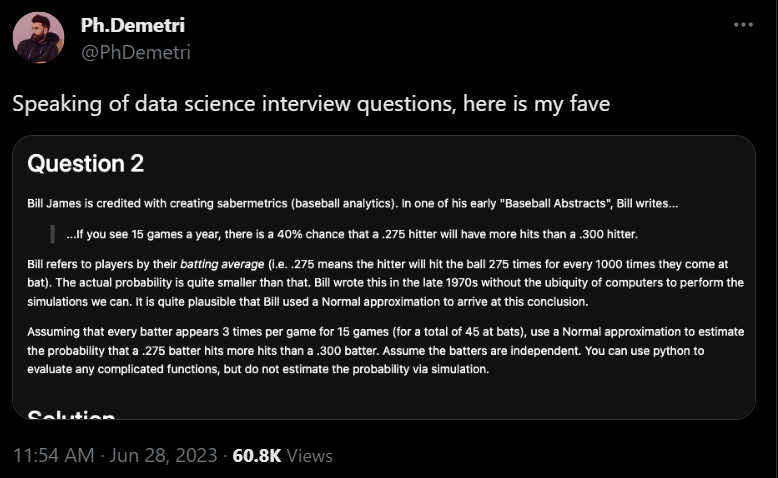Open the Ph.Demetri display name link
Screen dimensions: 778x478
[x=133, y=25]
